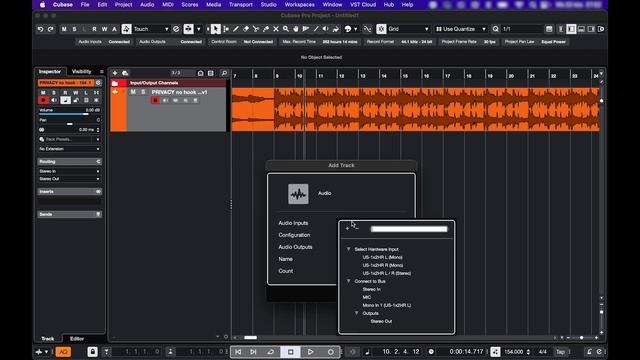Screen dimensions: 640x360
Task: Open the Stereo In input routing dropdown
Action: 69,171
